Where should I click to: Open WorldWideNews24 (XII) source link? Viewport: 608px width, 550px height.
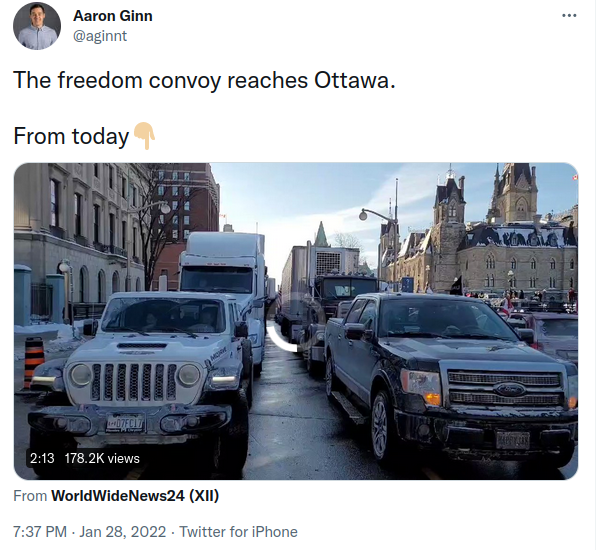click(x=135, y=496)
